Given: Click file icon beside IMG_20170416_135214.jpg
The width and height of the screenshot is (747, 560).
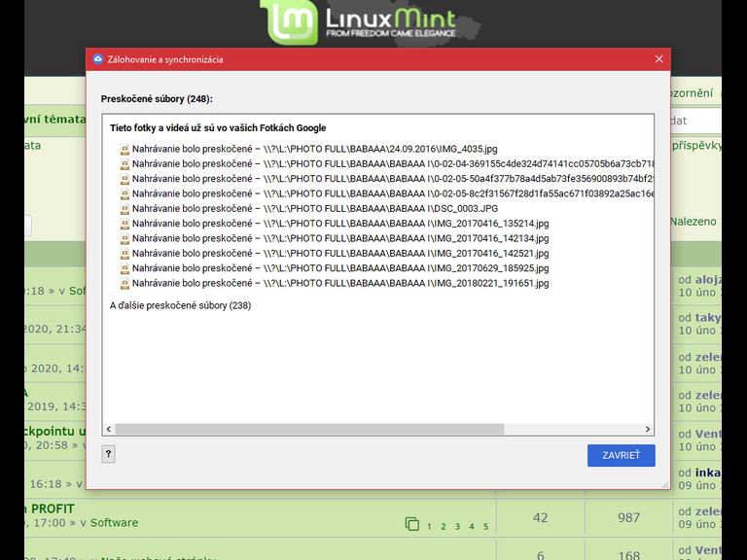Looking at the screenshot, I should coord(124,224).
